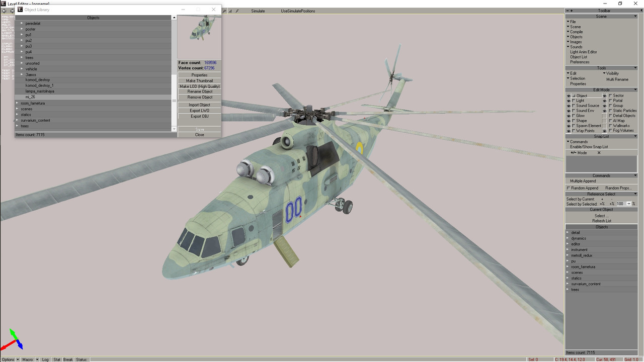Select lampa_nastolnaya in the Objects list
Screen dimensions: 644x362
40,91
